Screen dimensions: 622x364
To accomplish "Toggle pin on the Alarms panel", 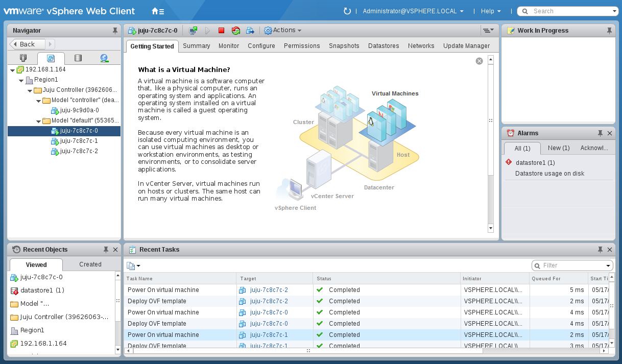I will 600,133.
